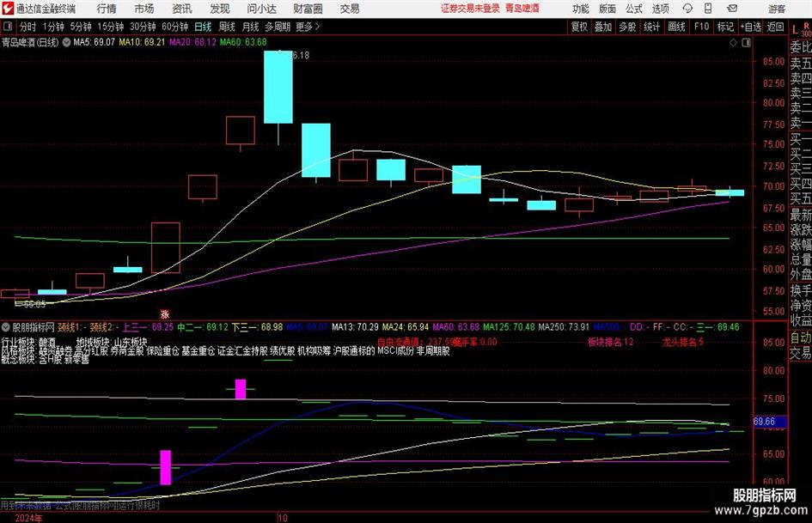The image size is (812, 523).
Task: Expand the 更多 period options chevron
Action: click(317, 27)
